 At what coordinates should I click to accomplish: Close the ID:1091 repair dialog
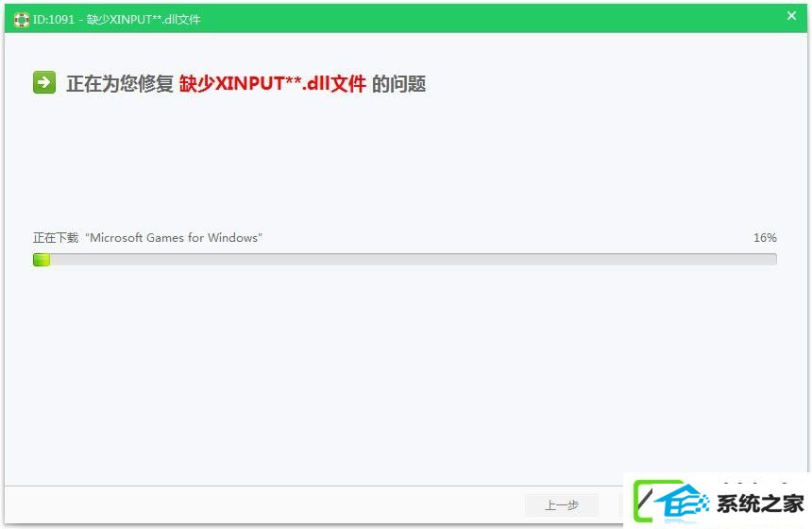tap(791, 16)
